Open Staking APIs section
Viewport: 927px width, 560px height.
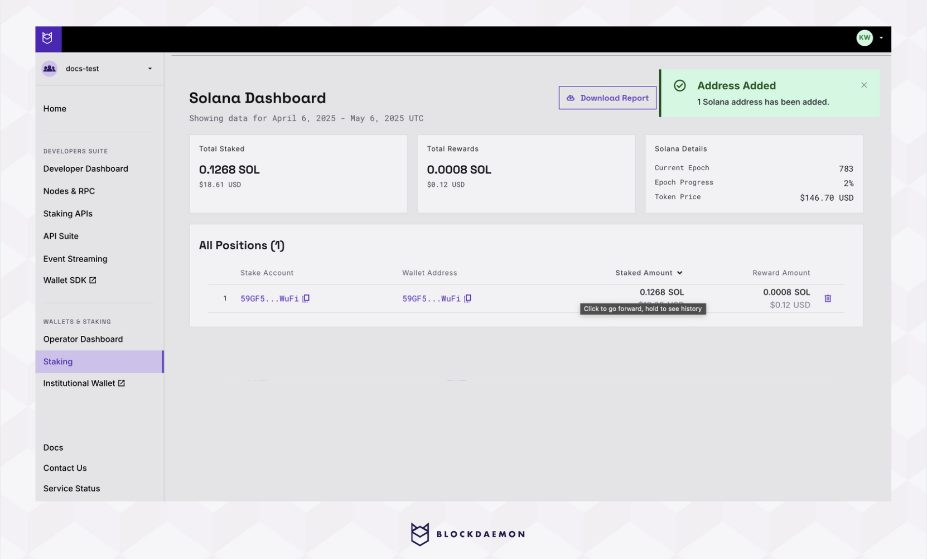[68, 214]
